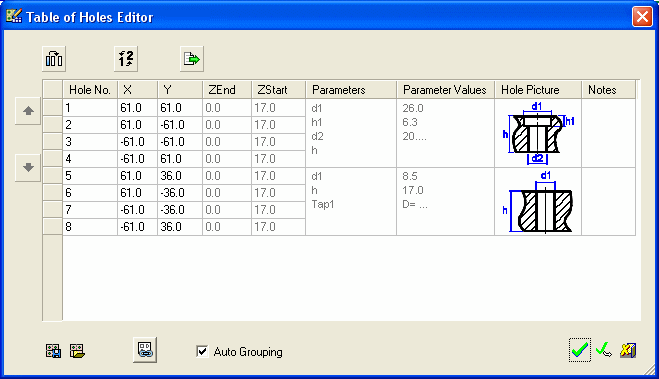Click the yellow cancel exit icon
The height and width of the screenshot is (379, 659).
628,350
